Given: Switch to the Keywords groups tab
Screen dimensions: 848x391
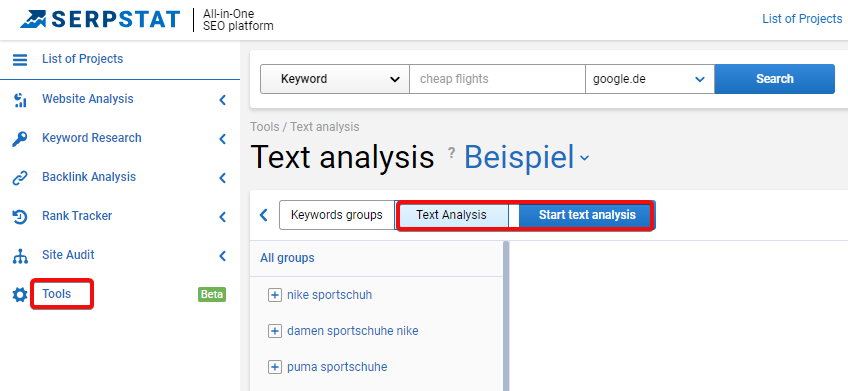Looking at the screenshot, I should point(336,215).
